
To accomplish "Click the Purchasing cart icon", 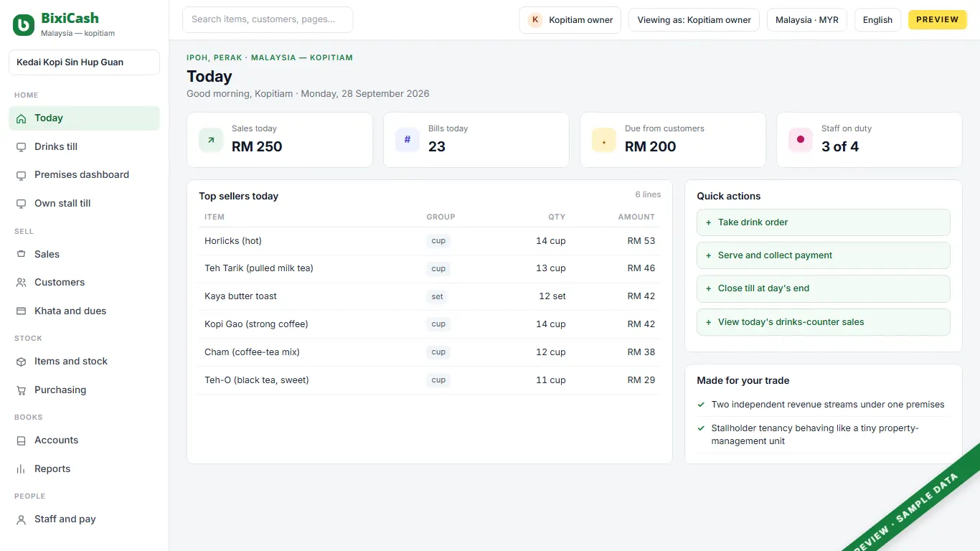I will [21, 390].
